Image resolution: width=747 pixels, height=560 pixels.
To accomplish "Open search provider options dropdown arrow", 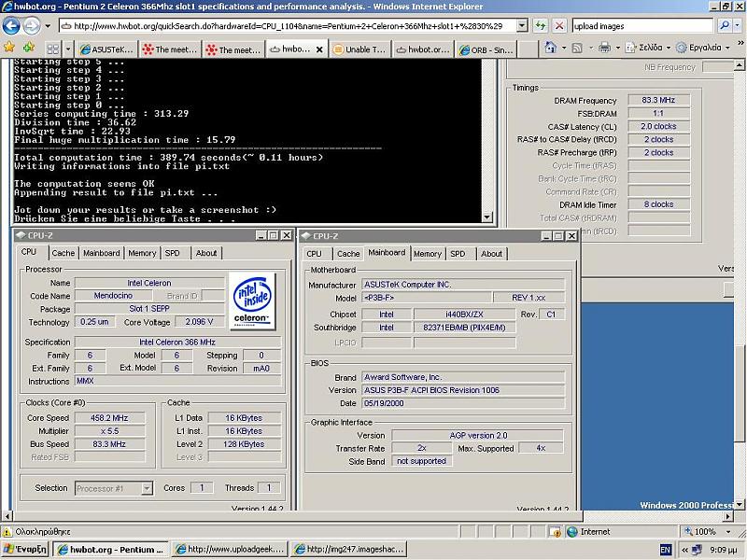I will [x=738, y=26].
